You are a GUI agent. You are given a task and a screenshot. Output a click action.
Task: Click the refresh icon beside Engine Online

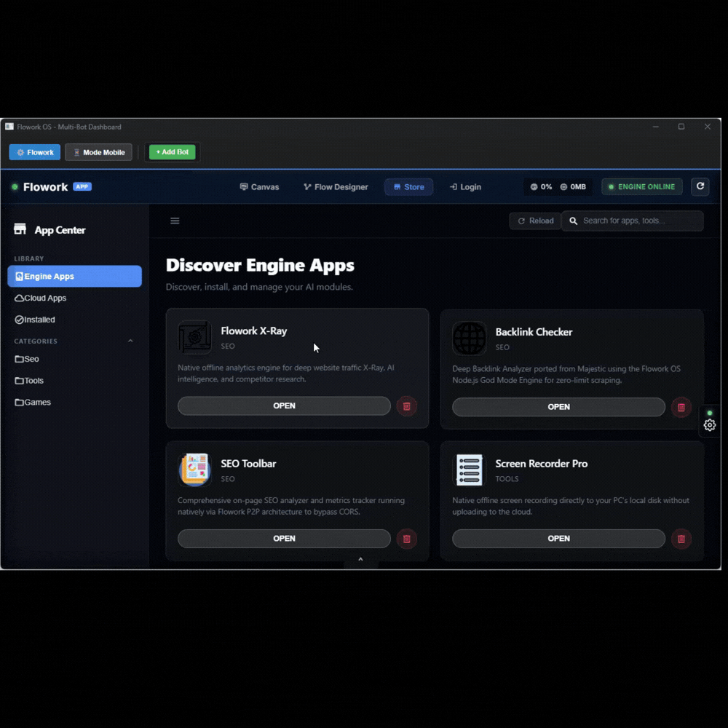700,186
